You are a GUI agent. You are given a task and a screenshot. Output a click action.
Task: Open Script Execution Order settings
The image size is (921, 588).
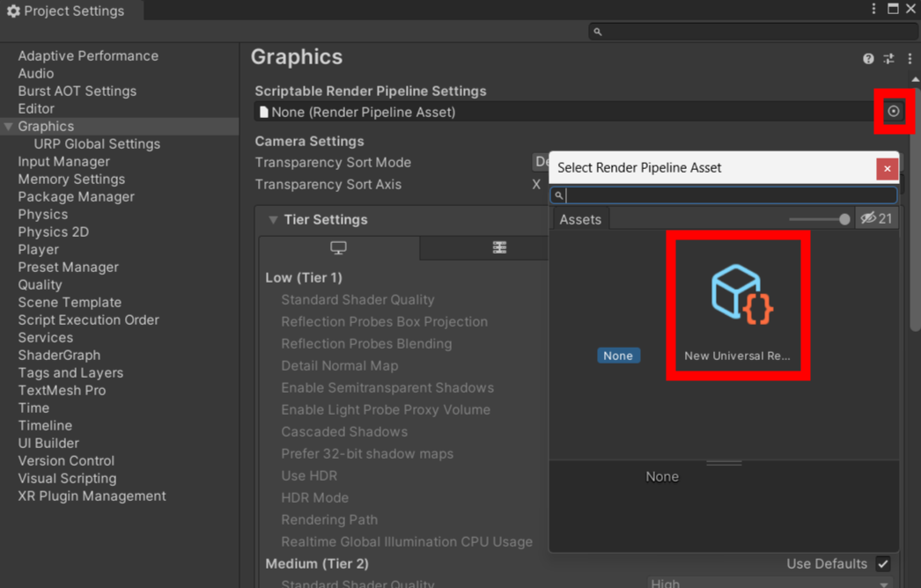coord(88,320)
